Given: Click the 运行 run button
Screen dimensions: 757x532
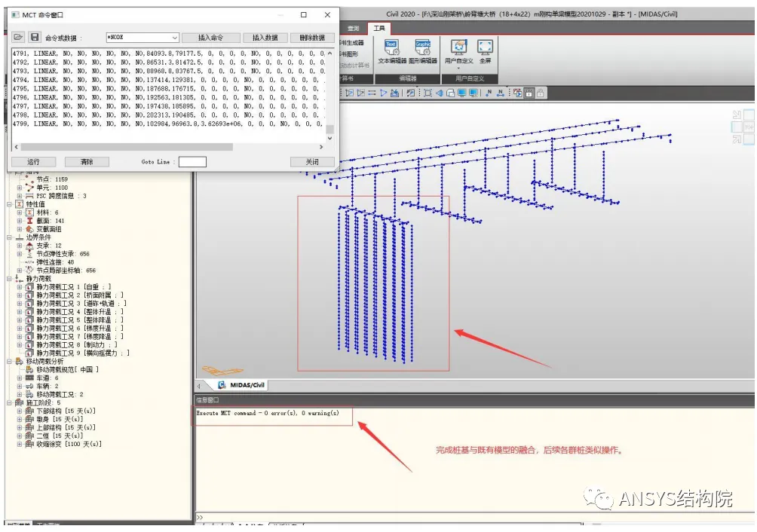Looking at the screenshot, I should [33, 161].
